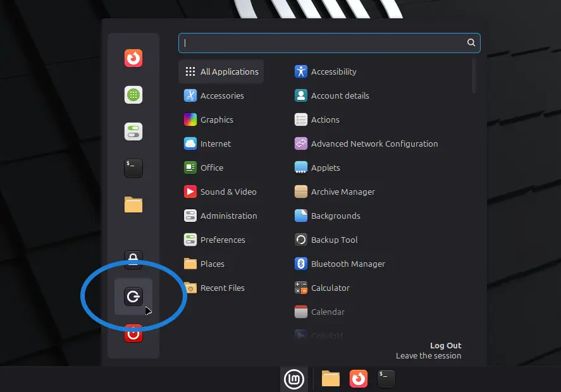Screen dimensions: 561x392
Task: Select the All Applications view
Action: pos(221,71)
